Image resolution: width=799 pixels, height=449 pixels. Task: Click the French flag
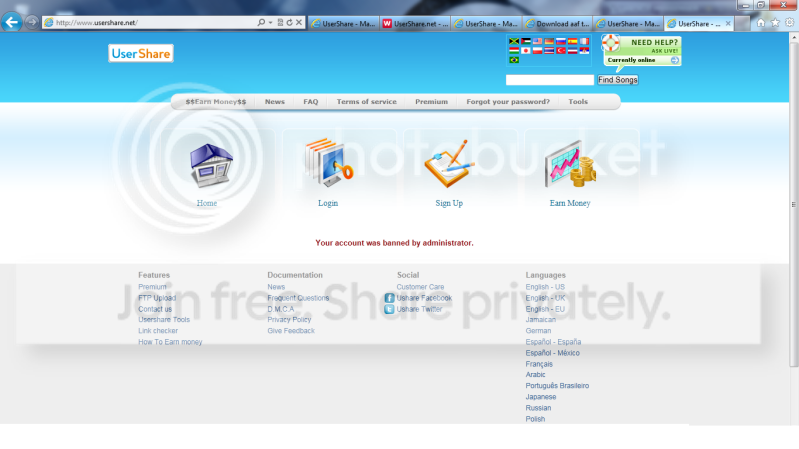pyautogui.click(x=584, y=41)
